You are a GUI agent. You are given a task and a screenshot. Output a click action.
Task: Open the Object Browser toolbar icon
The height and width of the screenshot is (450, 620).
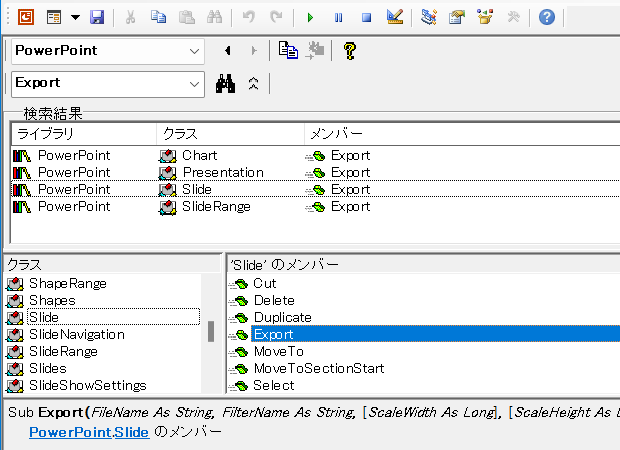click(485, 17)
